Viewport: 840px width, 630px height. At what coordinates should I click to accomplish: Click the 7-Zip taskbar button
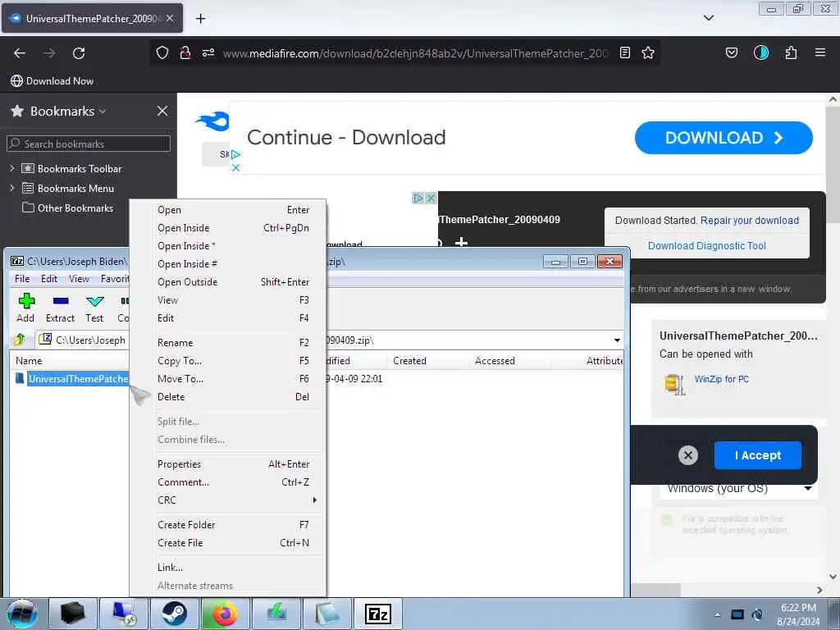click(x=377, y=614)
